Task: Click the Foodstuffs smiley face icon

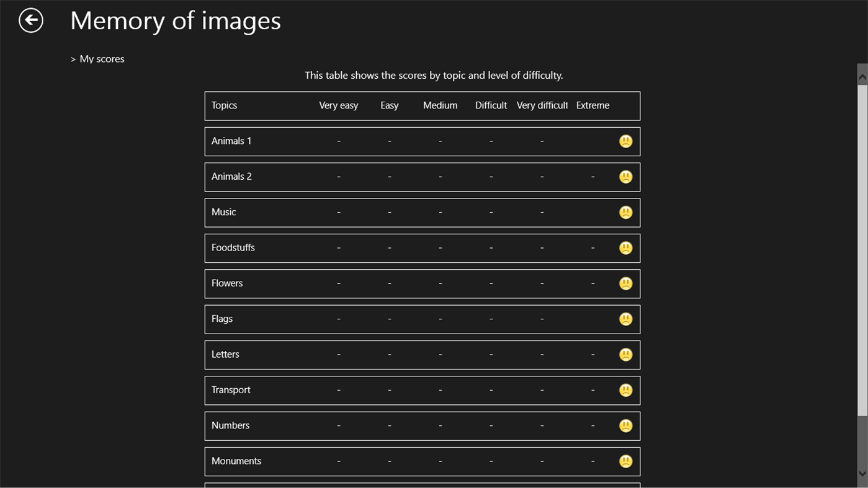Action: (625, 247)
